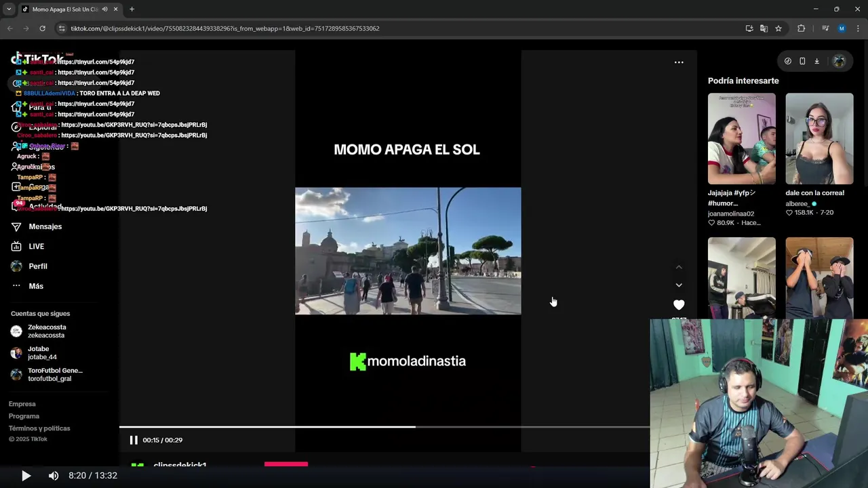This screenshot has width=868, height=488.
Task: Open the media controls icon in Chrome
Action: click(825, 28)
